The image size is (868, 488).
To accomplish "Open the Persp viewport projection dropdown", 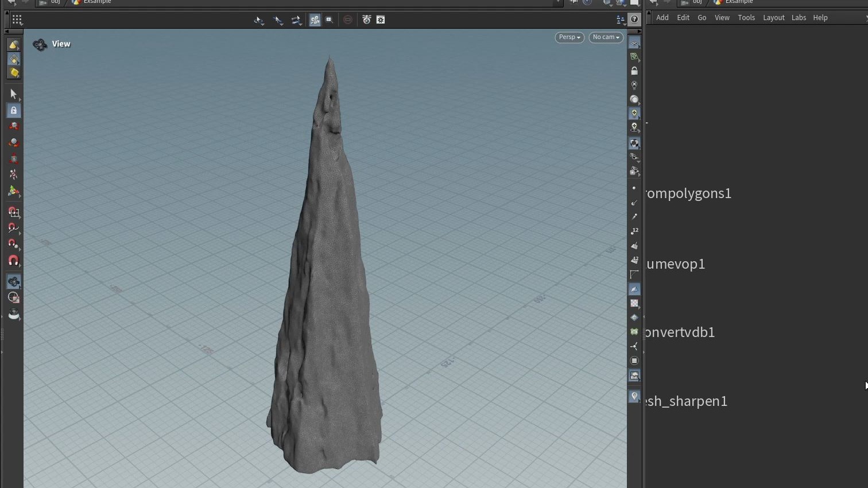I will coord(569,37).
